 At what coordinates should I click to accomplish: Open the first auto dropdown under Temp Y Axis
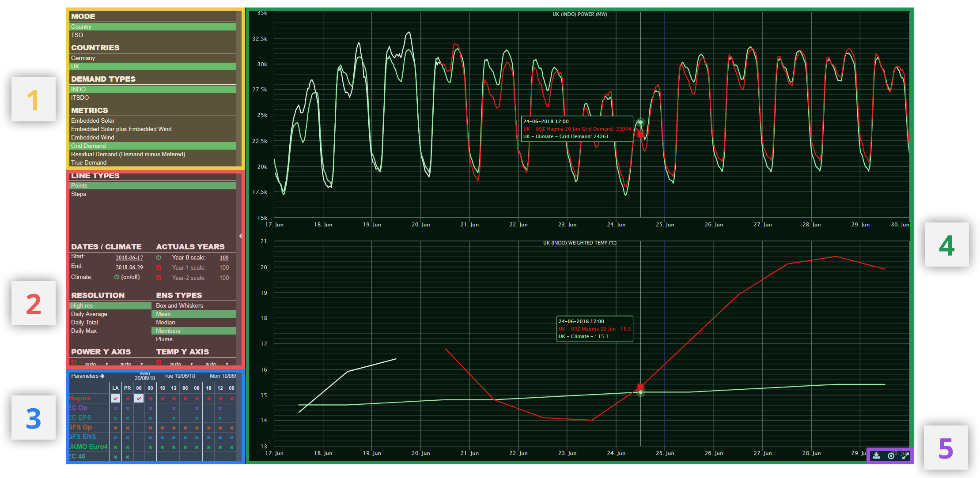point(181,364)
